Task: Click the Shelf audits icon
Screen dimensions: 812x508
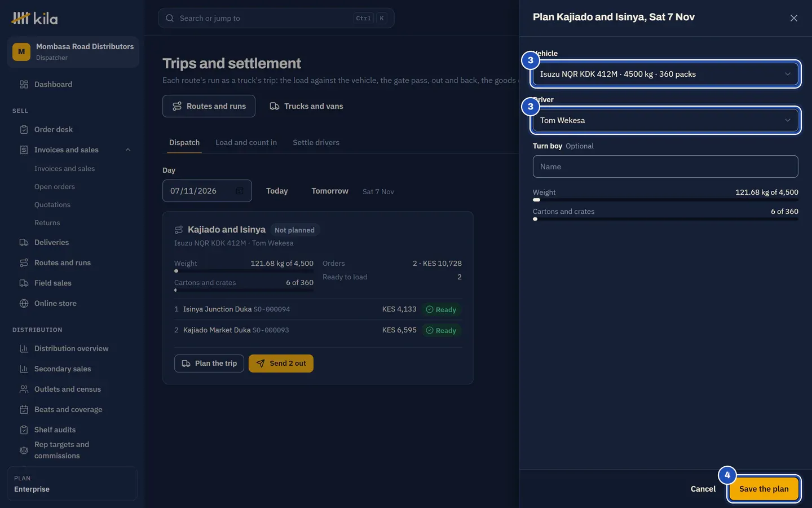Action: [24, 430]
